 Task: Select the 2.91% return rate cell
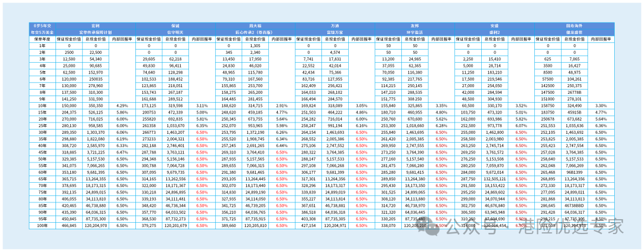coord(281,105)
